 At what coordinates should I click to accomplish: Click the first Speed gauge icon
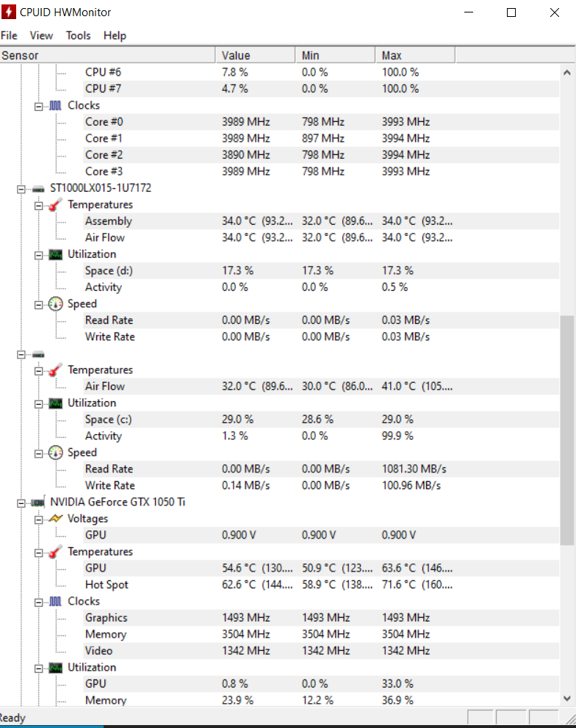coord(55,304)
